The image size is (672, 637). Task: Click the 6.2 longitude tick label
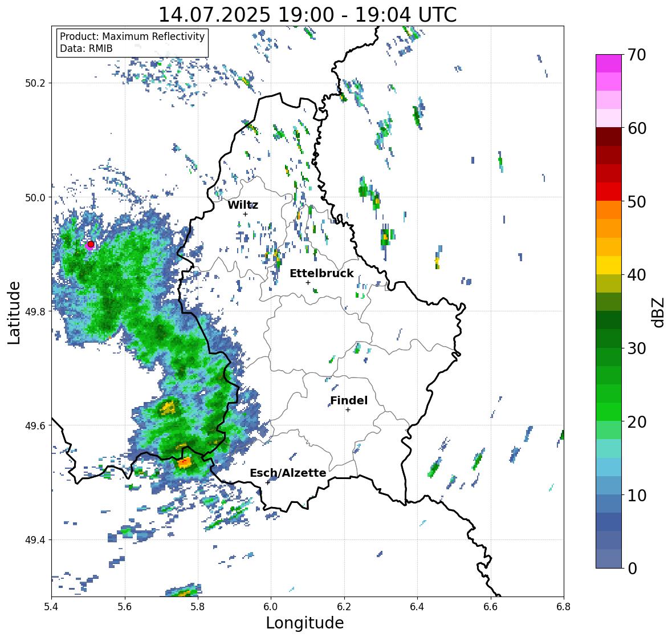point(344,606)
